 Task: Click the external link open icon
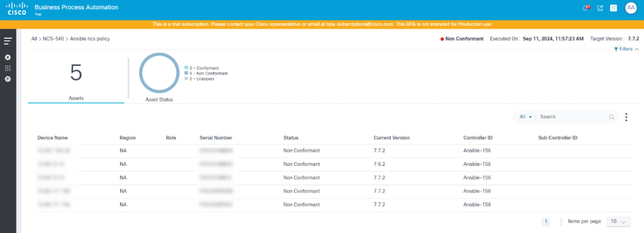(600, 8)
